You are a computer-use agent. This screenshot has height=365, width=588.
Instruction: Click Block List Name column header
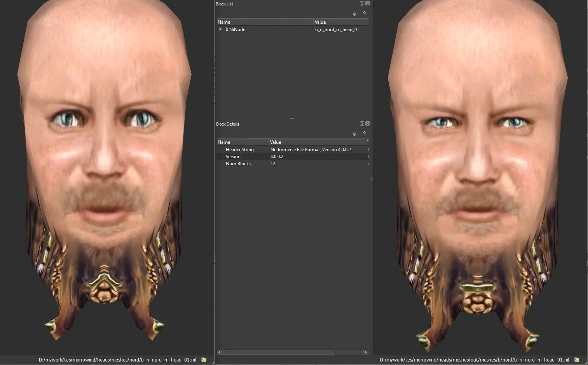click(265, 22)
